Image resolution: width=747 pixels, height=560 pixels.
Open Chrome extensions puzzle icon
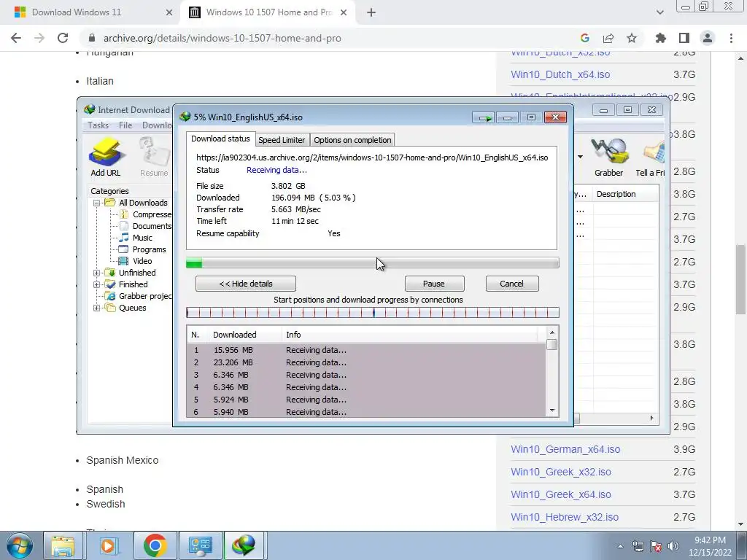click(661, 38)
